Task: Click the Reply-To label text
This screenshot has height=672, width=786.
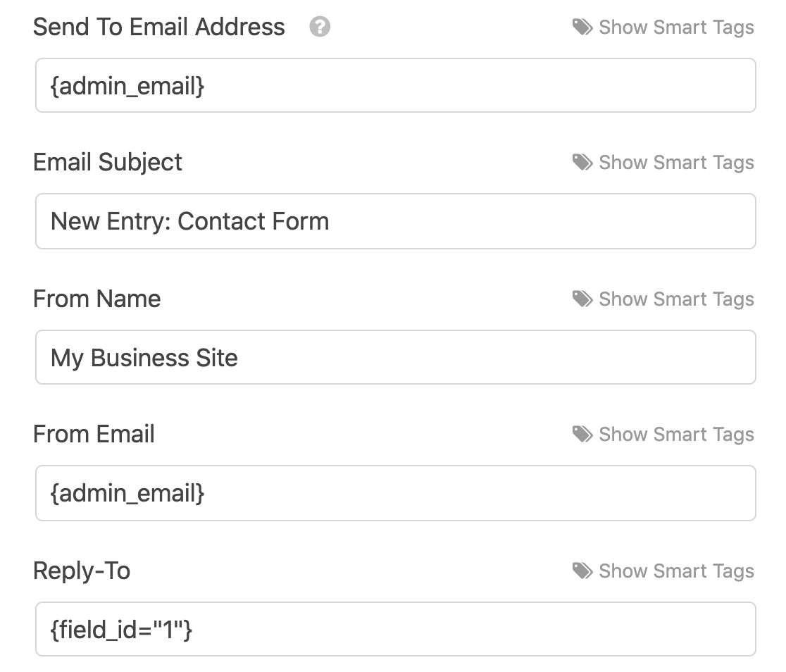Action: coord(81,571)
